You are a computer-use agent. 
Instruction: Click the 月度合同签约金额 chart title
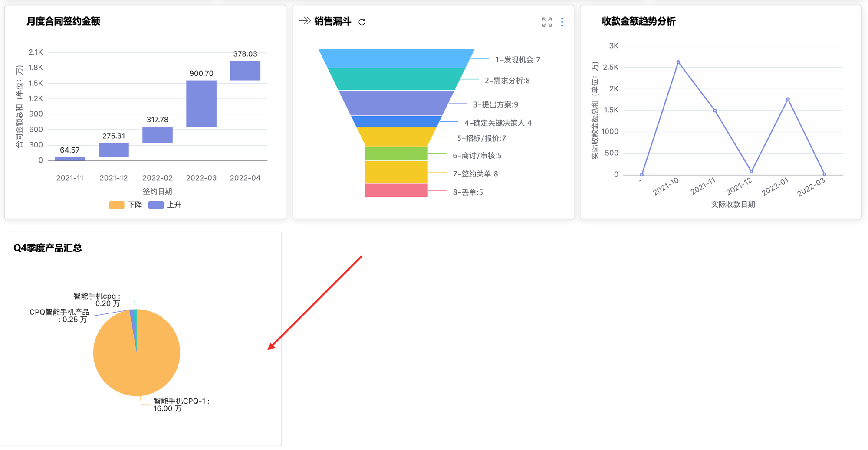63,21
